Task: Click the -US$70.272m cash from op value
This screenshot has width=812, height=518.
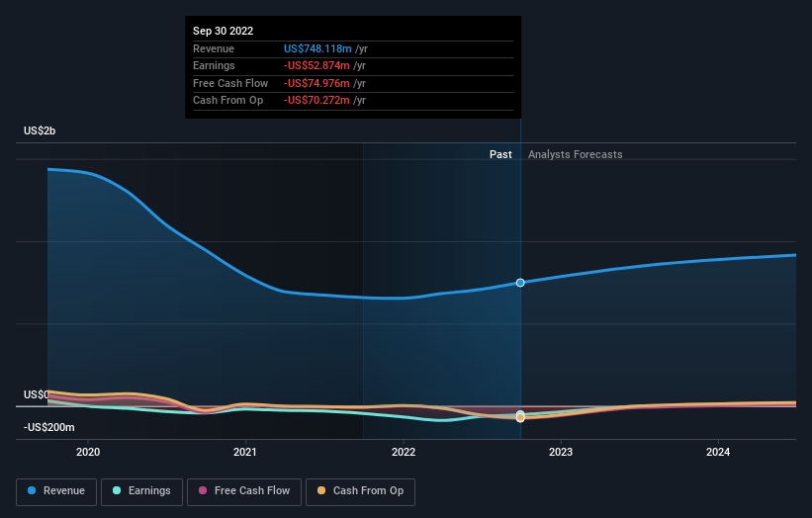Action: tap(316, 101)
